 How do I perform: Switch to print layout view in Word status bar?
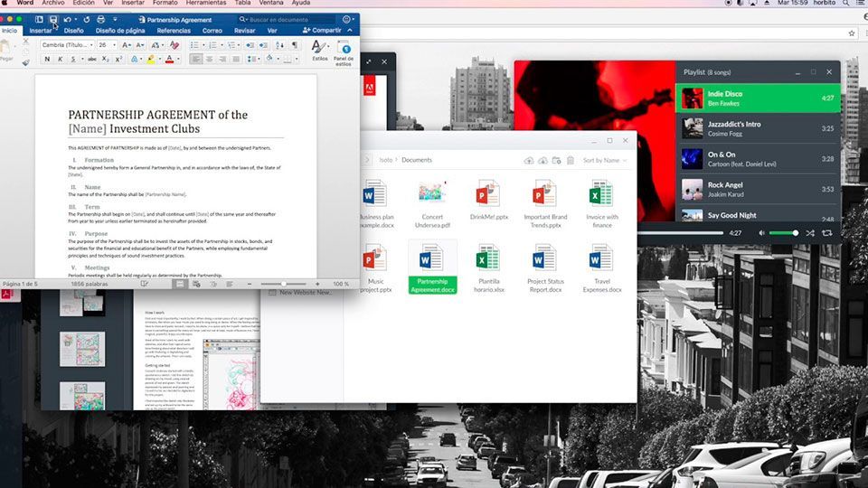179,284
